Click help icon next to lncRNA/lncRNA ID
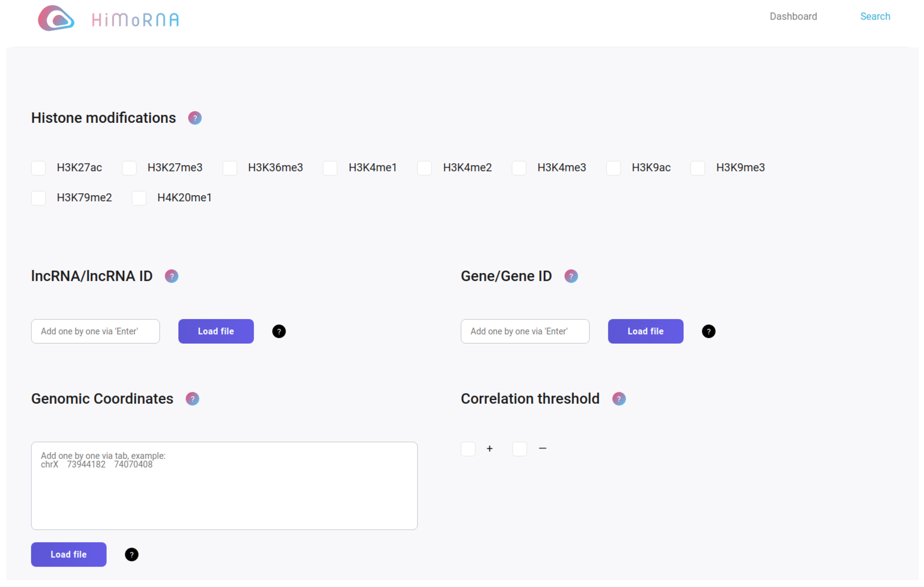Image resolution: width=924 pixels, height=587 pixels. click(172, 276)
